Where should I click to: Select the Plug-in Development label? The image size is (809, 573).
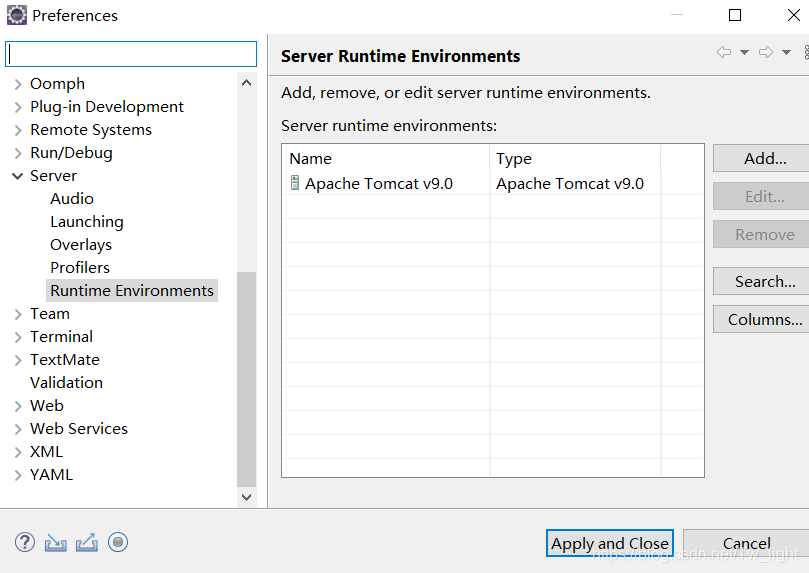pyautogui.click(x=107, y=107)
